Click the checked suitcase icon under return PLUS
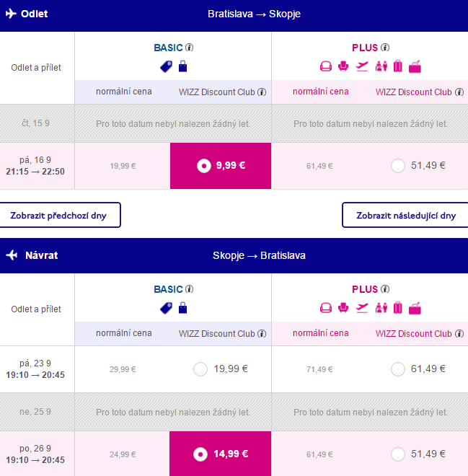This screenshot has width=468, height=476. [x=397, y=308]
